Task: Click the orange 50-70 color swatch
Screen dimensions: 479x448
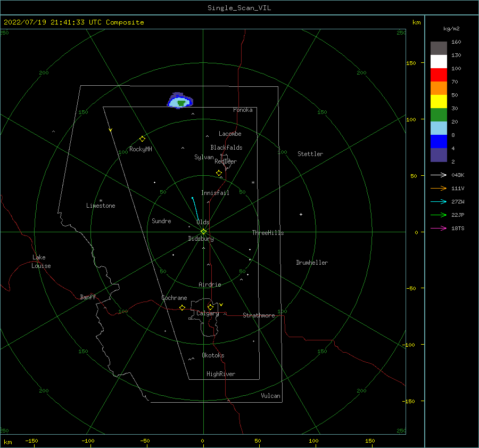Action: coord(439,88)
